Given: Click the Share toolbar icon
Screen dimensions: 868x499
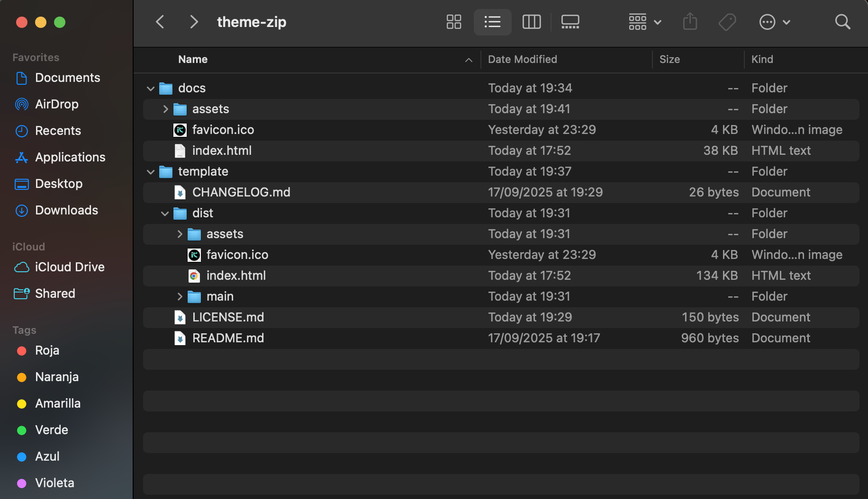Looking at the screenshot, I should [690, 22].
